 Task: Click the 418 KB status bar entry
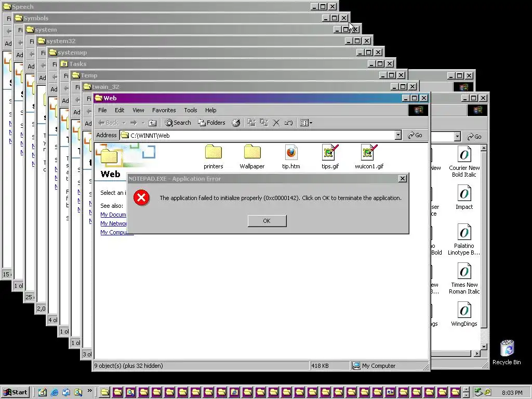pyautogui.click(x=330, y=366)
